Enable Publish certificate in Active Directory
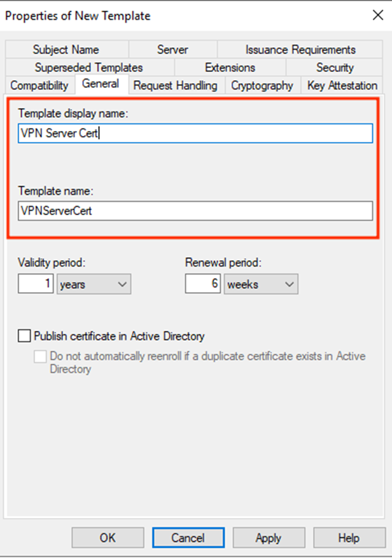 click(24, 336)
